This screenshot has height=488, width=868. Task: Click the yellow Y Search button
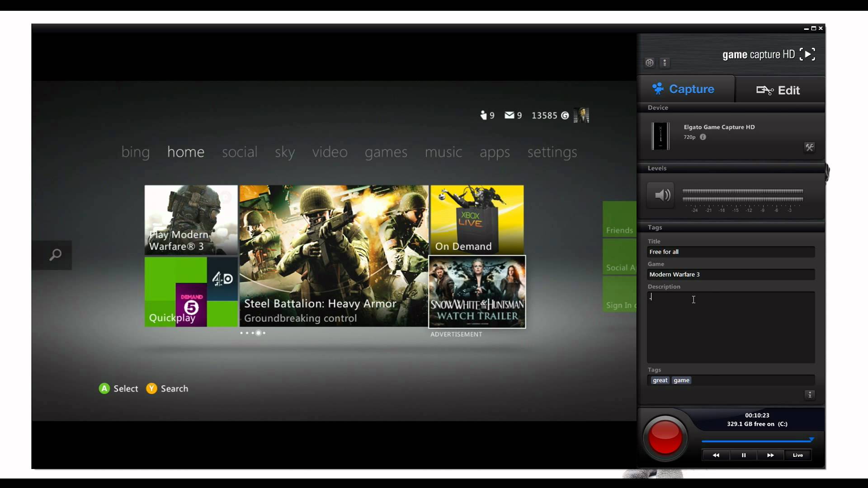(x=151, y=389)
